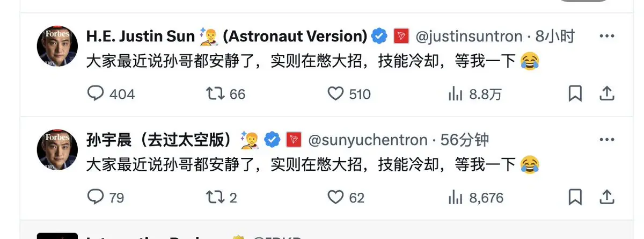View analytics showing 8.8万 views
Viewport: 644px width, 239px height.
455,95
